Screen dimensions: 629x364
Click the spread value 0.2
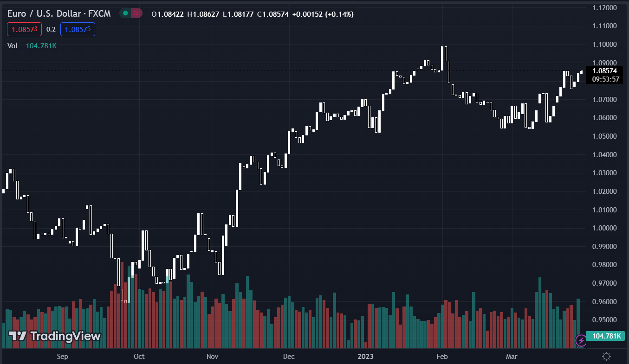point(51,29)
